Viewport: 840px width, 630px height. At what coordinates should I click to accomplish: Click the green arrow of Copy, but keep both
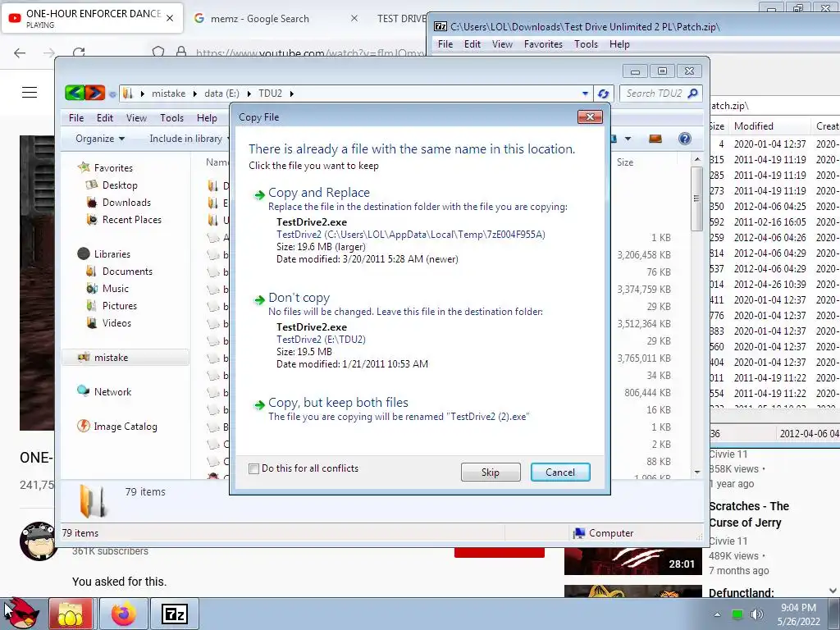[x=259, y=404]
